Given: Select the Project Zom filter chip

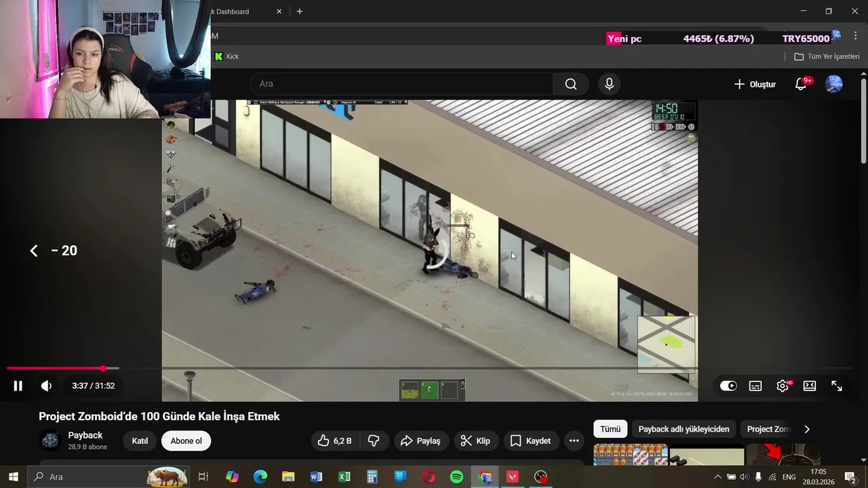Looking at the screenshot, I should tap(768, 429).
